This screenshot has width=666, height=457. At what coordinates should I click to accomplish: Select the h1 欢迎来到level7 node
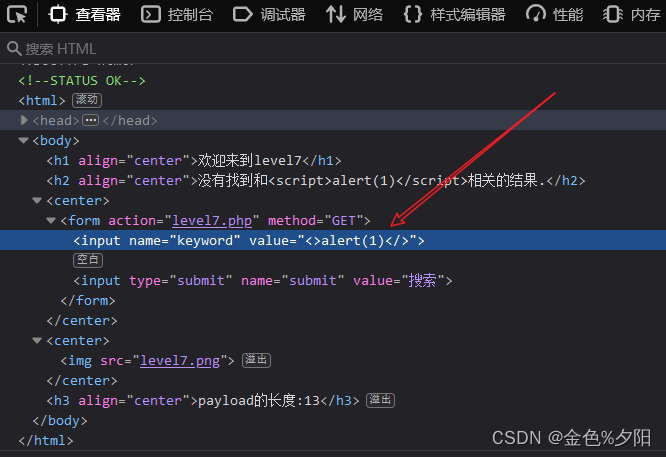194,160
